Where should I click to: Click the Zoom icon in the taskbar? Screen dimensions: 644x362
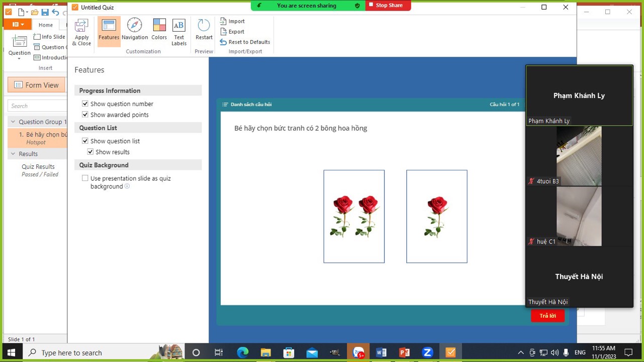[x=427, y=352]
